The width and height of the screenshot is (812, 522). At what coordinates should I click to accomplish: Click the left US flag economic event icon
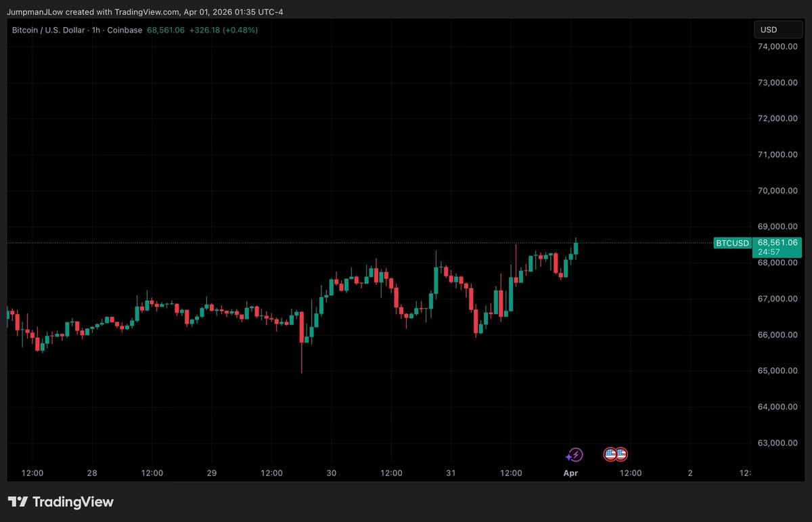pyautogui.click(x=610, y=454)
